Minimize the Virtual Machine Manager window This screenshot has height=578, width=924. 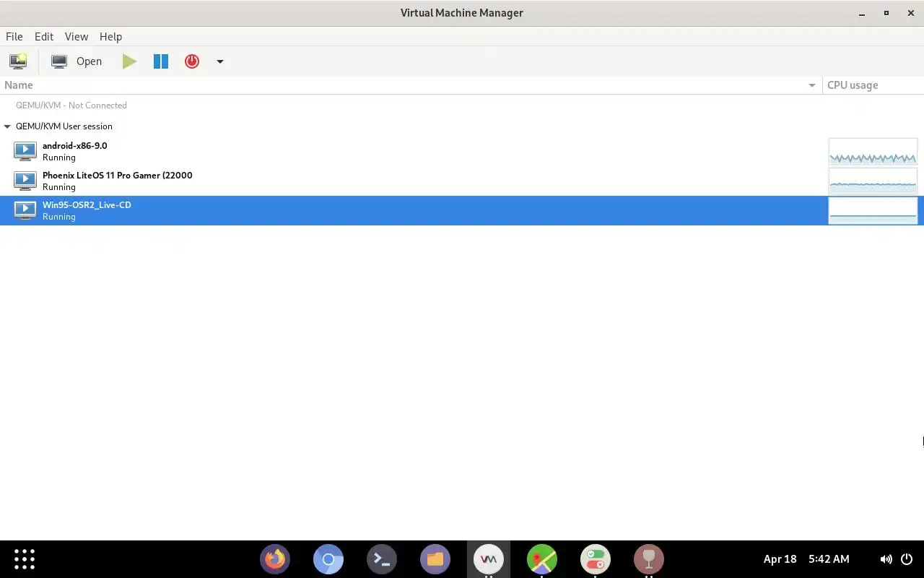[x=862, y=13]
